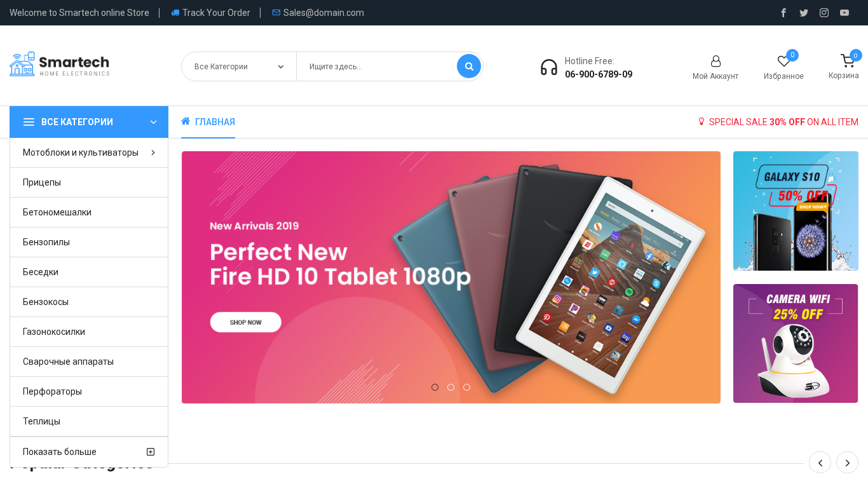868x488 pixels.
Task: Click the blue search magnifier button
Action: 469,66
